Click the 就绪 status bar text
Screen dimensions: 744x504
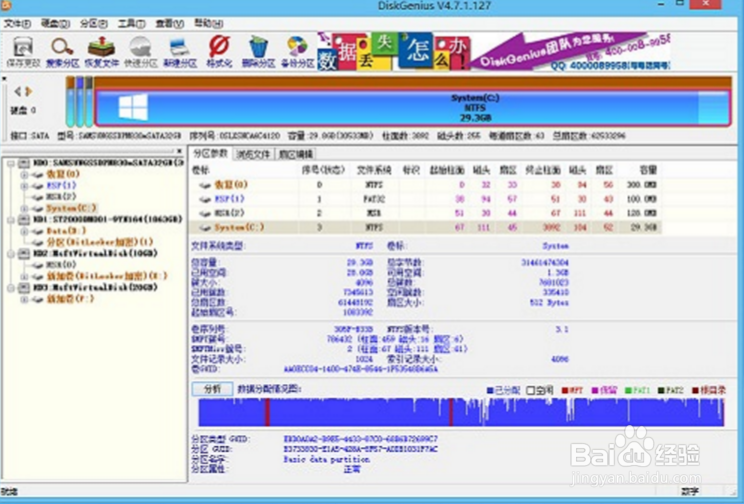pos(9,492)
